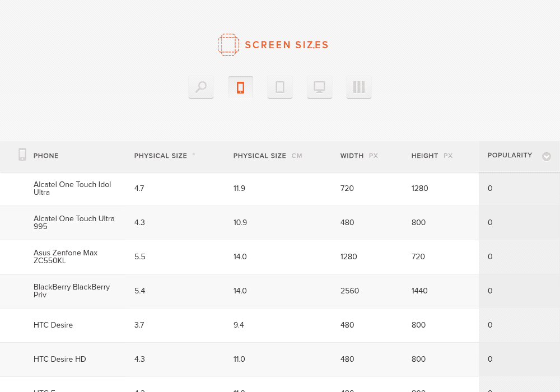The image size is (560, 392).
Task: Sort by Width PX column header
Action: (x=359, y=156)
